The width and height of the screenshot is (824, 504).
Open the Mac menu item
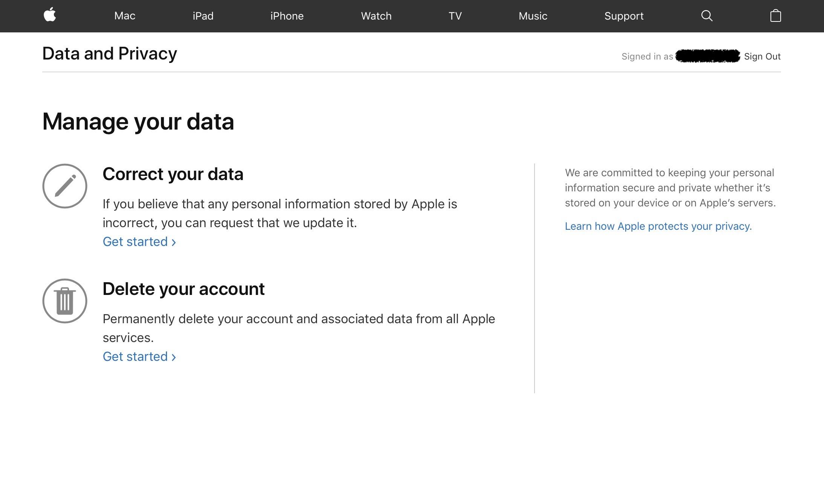click(125, 16)
